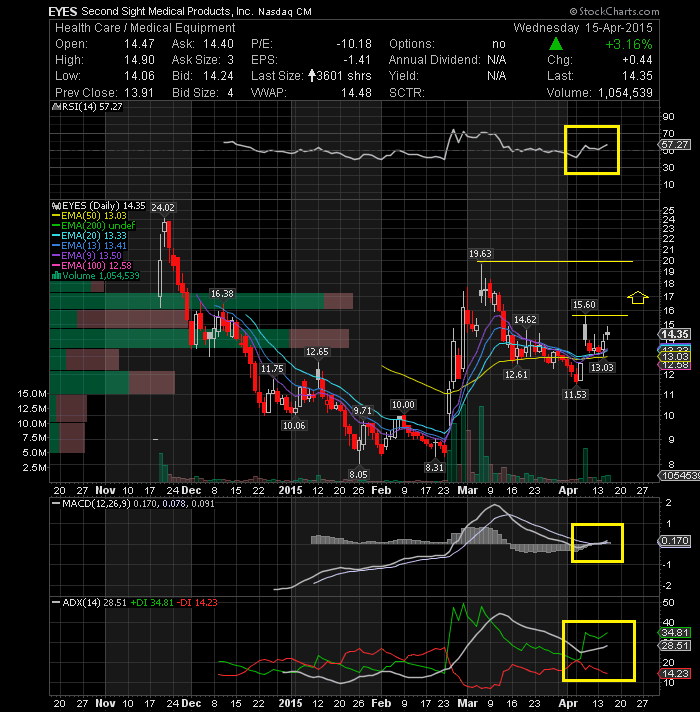Click the SCTR label
The image size is (700, 712).
pyautogui.click(x=406, y=93)
